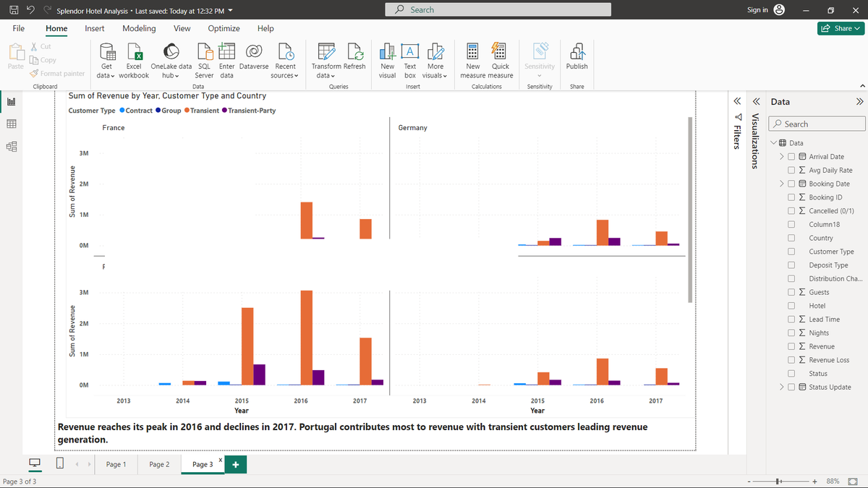The width and height of the screenshot is (868, 488).
Task: Collapse the Data table tree
Action: pyautogui.click(x=773, y=143)
